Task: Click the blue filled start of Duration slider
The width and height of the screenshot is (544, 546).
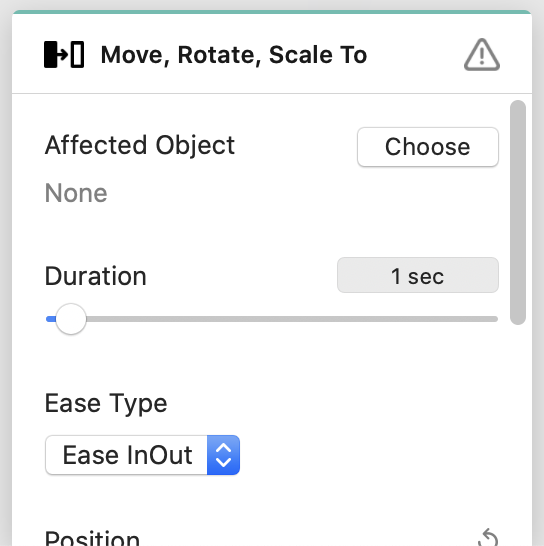Action: click(51, 319)
